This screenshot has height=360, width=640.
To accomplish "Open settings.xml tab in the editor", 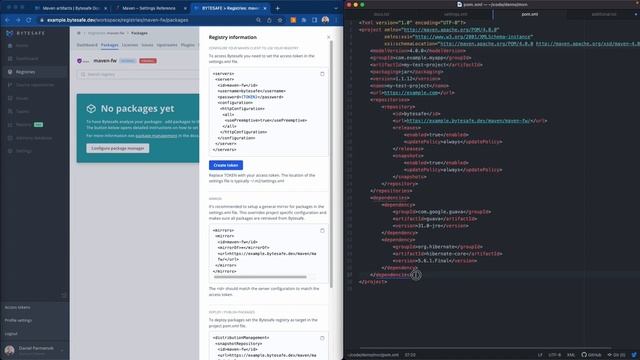I will (x=456, y=14).
